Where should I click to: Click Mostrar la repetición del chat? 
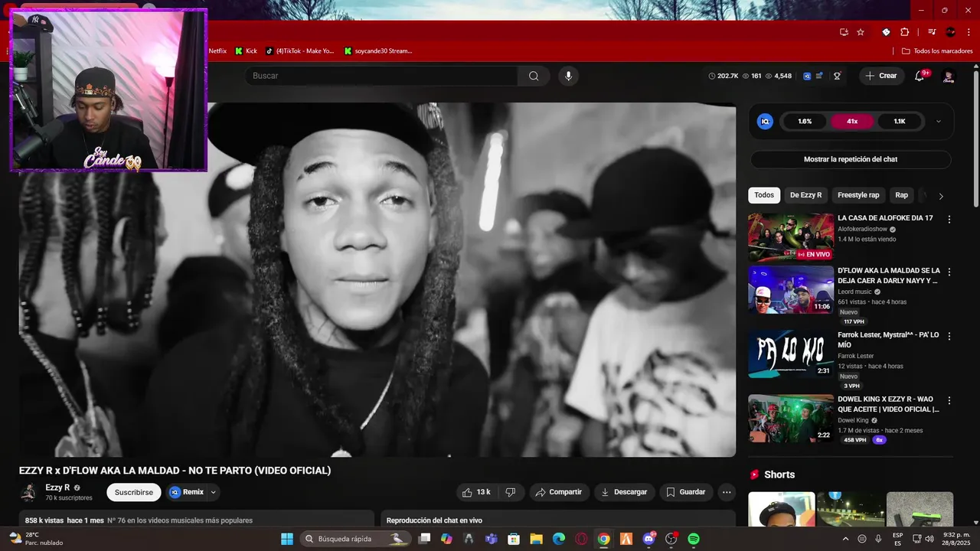[x=851, y=159]
